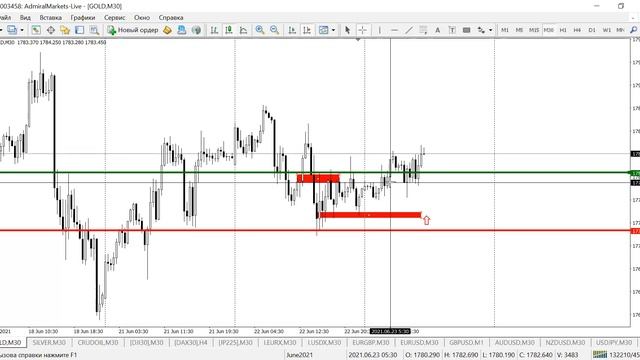
Task: Expand the arrows tool dropdown
Action: click(x=491, y=30)
